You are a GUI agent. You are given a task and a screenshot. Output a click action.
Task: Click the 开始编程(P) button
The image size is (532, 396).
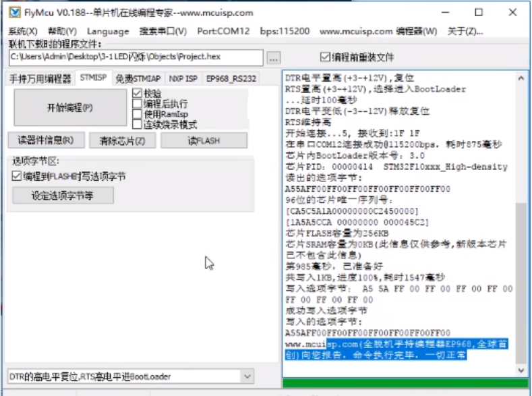[x=70, y=107]
